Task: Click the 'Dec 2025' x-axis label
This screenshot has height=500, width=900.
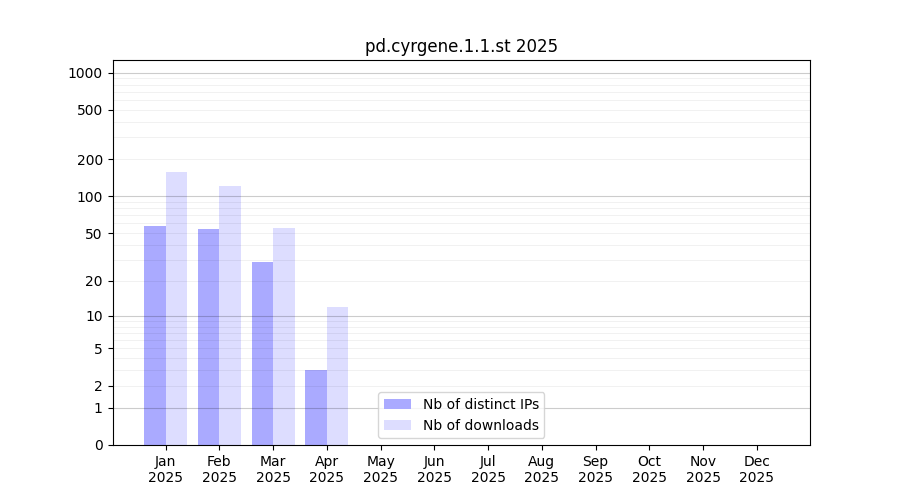Action: [x=756, y=469]
